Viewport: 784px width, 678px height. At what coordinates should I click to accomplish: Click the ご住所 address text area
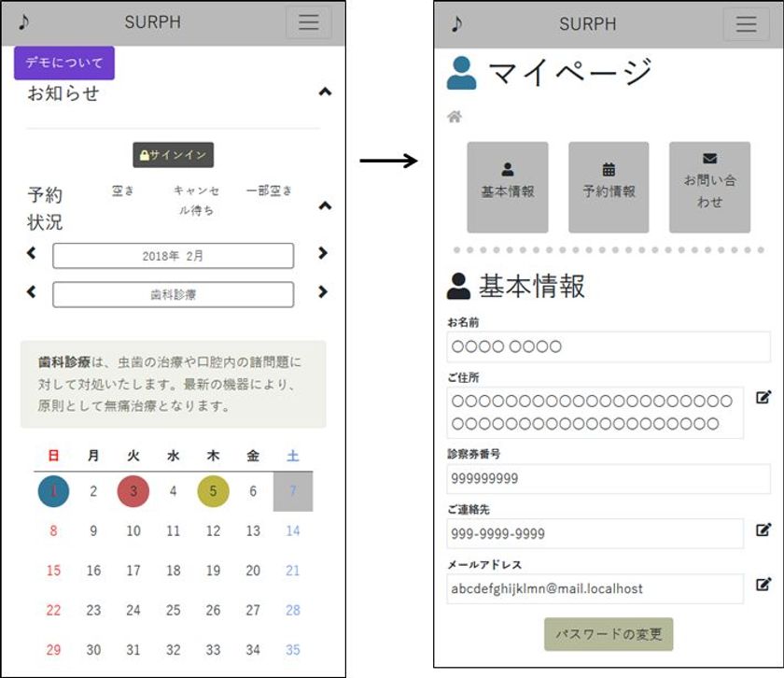click(595, 412)
